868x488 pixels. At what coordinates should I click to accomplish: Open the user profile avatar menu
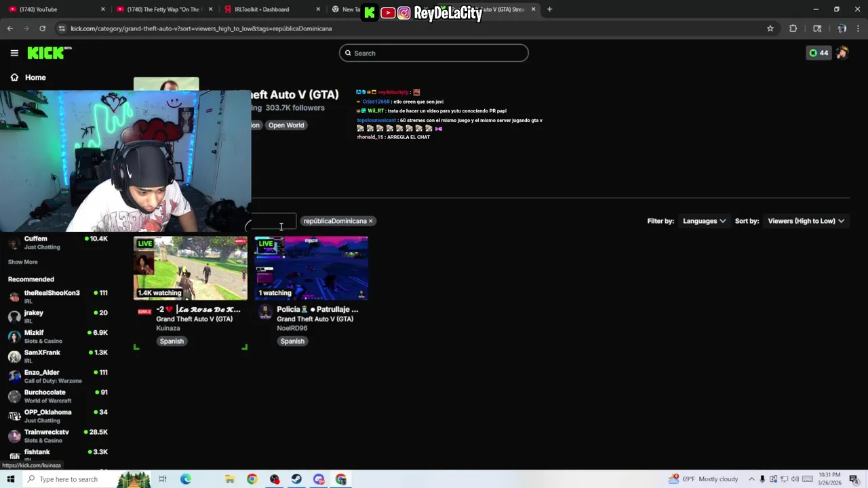(x=842, y=53)
